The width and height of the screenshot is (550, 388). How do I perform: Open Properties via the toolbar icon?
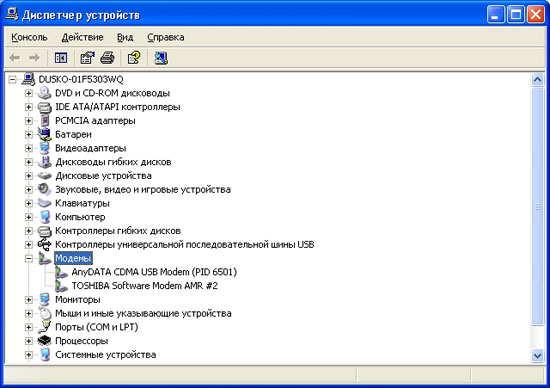87,58
